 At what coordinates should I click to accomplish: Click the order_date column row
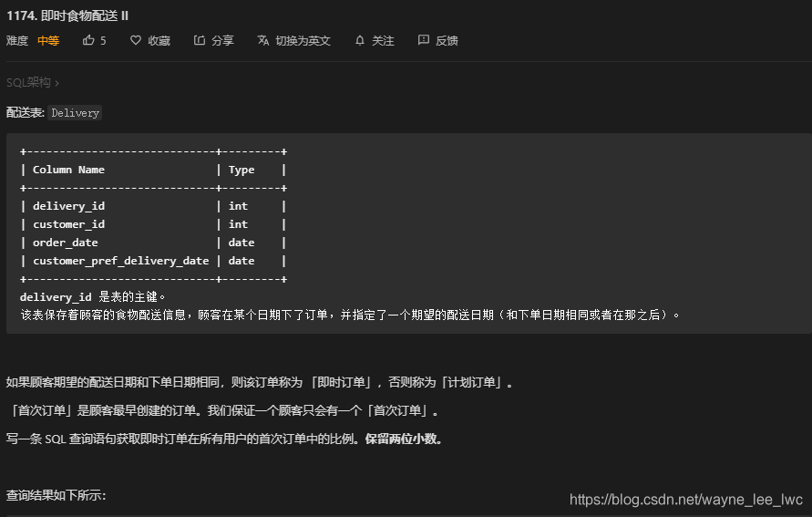coord(153,243)
